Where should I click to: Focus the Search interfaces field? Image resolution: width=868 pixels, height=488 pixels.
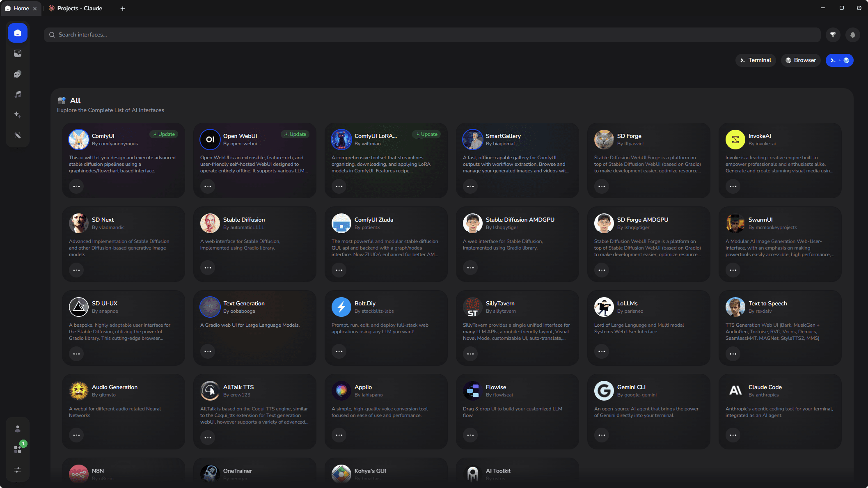coord(432,35)
